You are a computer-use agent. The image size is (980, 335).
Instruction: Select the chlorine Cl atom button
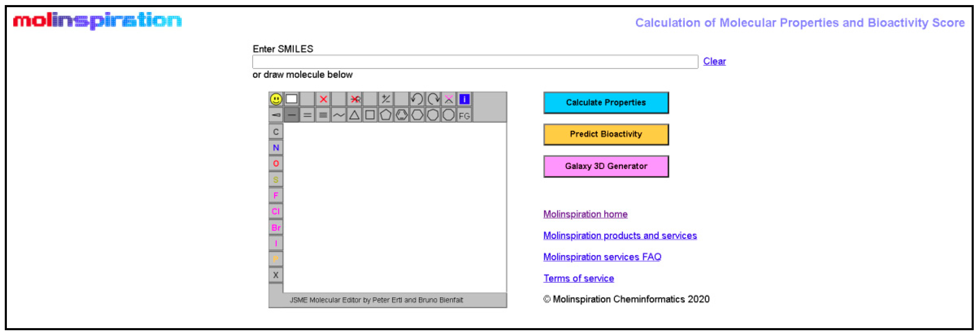(x=276, y=212)
